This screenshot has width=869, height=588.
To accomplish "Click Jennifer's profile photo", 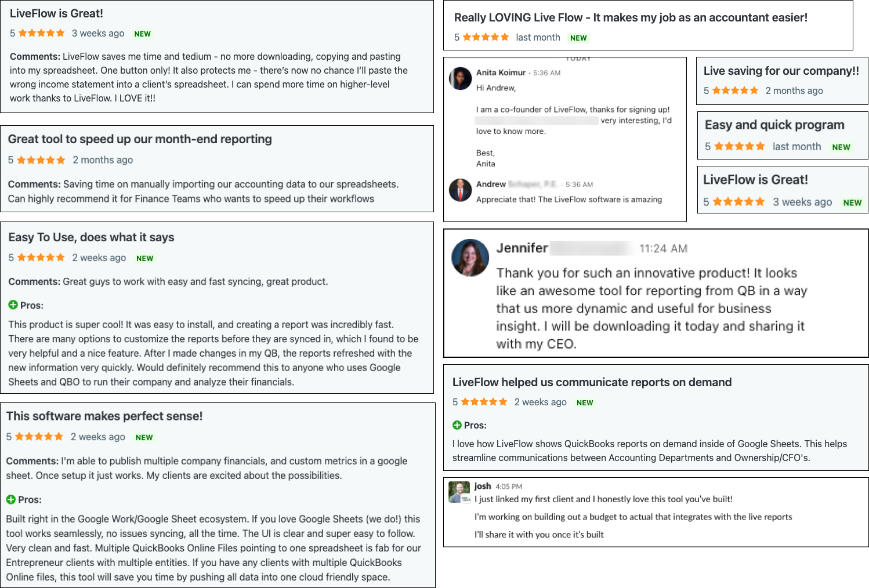I will pyautogui.click(x=470, y=257).
